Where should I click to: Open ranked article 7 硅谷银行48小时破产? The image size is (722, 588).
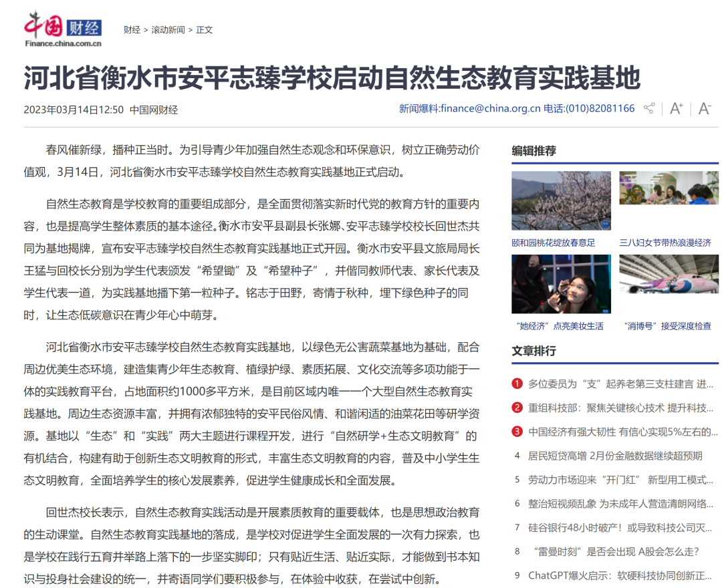click(620, 528)
